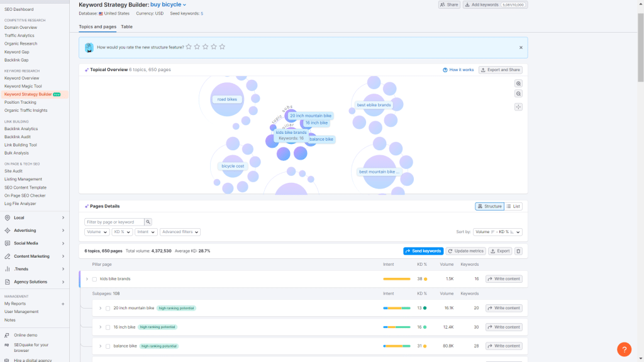Zoom out of the topical overview map
Image resolution: width=644 pixels, height=362 pixels.
518,93
